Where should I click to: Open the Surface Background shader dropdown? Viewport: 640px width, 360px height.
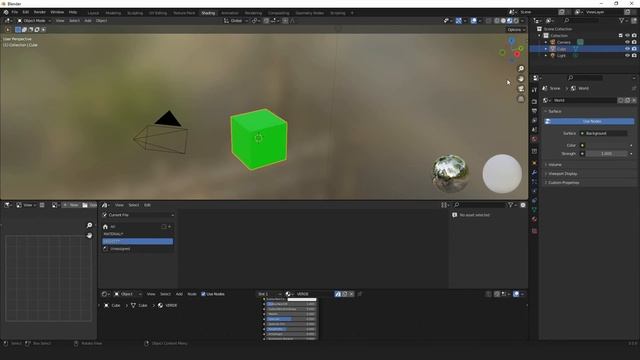pyautogui.click(x=604, y=133)
